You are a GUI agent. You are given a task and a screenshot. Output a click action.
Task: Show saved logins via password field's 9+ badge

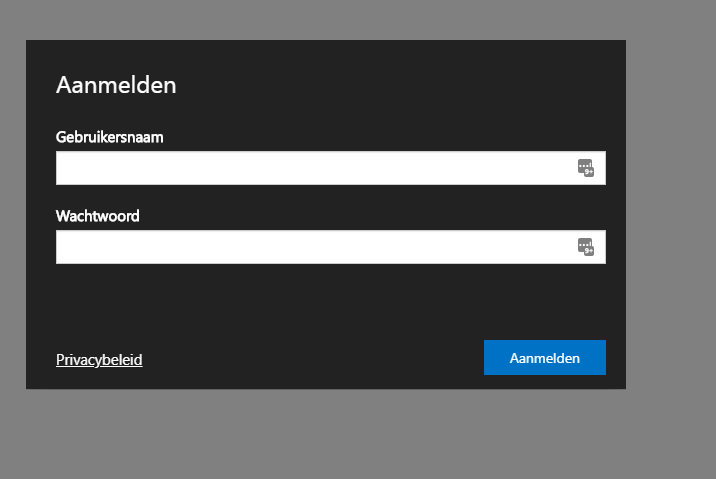pyautogui.click(x=589, y=251)
